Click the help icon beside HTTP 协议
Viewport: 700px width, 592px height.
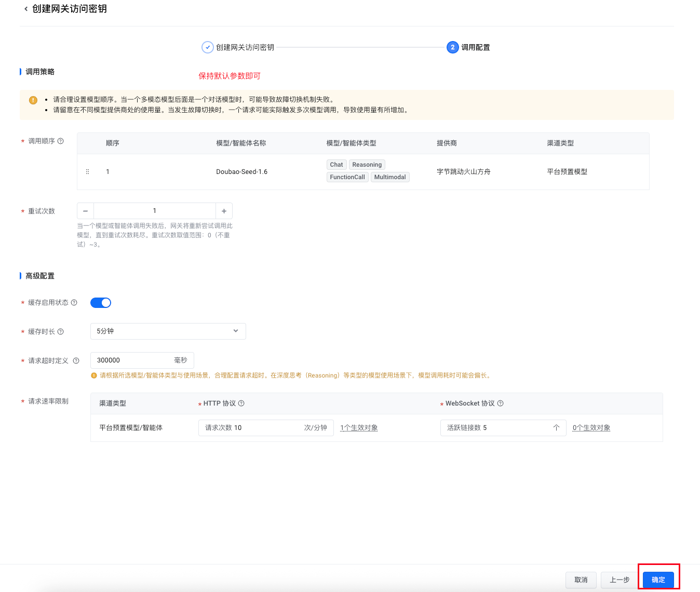coord(241,403)
